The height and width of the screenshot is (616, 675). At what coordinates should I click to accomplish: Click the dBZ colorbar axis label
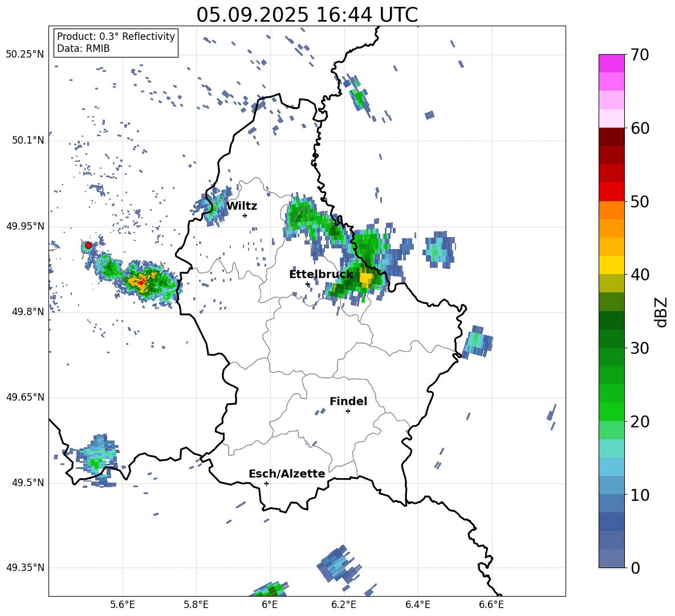[x=661, y=312]
